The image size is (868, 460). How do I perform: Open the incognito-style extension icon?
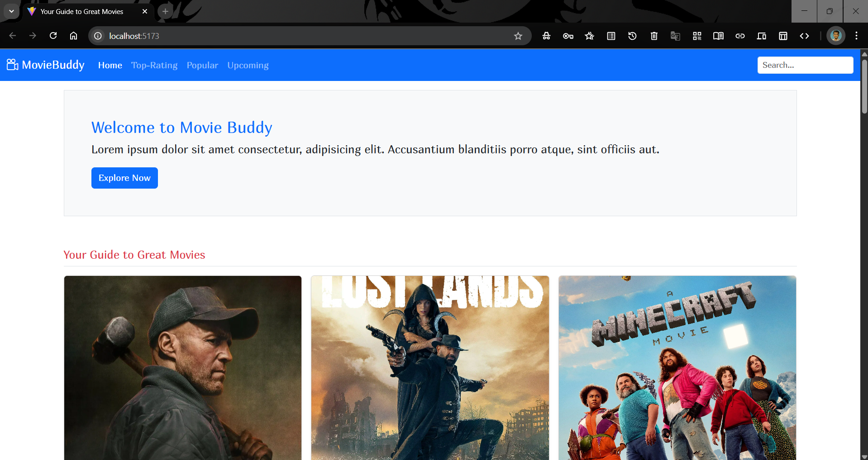click(x=546, y=36)
